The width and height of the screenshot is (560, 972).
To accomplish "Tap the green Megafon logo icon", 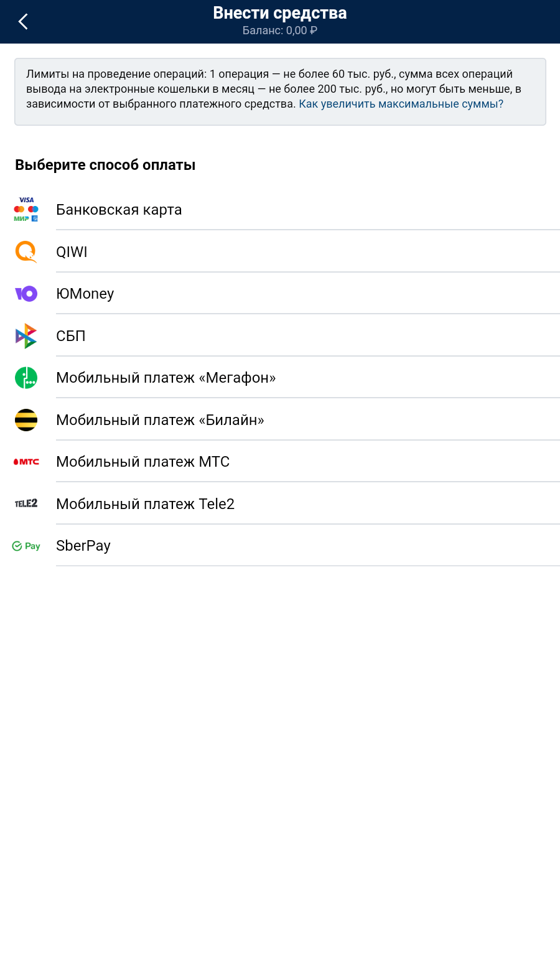I will [26, 378].
